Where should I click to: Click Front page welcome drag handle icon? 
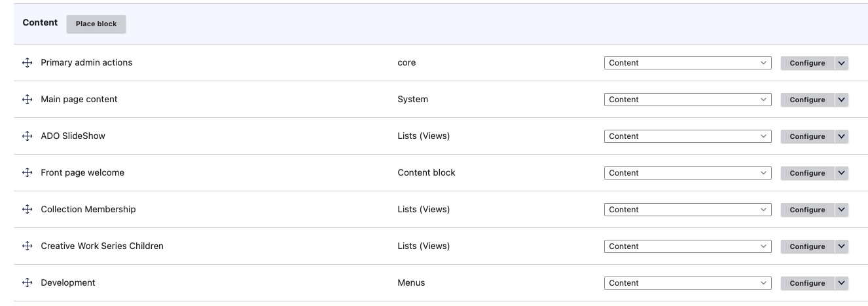tap(27, 173)
